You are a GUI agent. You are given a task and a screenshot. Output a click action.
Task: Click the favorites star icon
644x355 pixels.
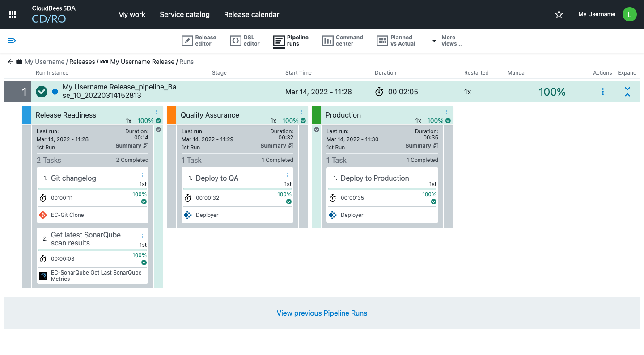[559, 14]
